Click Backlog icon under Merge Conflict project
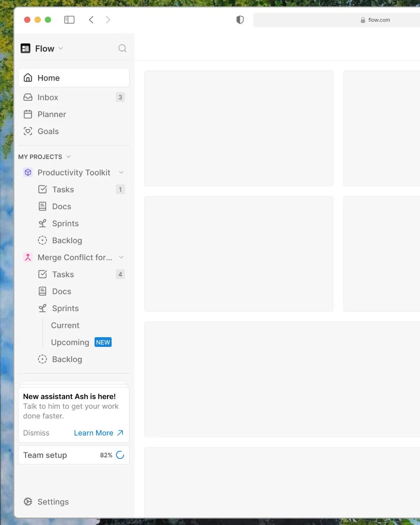420x525 pixels. point(43,359)
